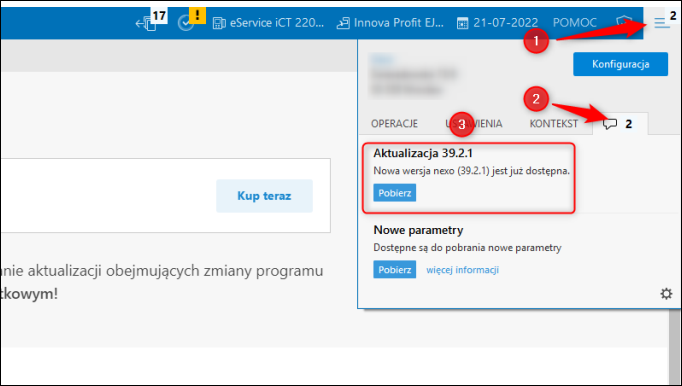The image size is (682, 386).
Task: Open the więcej informacji link
Action: [x=462, y=270]
